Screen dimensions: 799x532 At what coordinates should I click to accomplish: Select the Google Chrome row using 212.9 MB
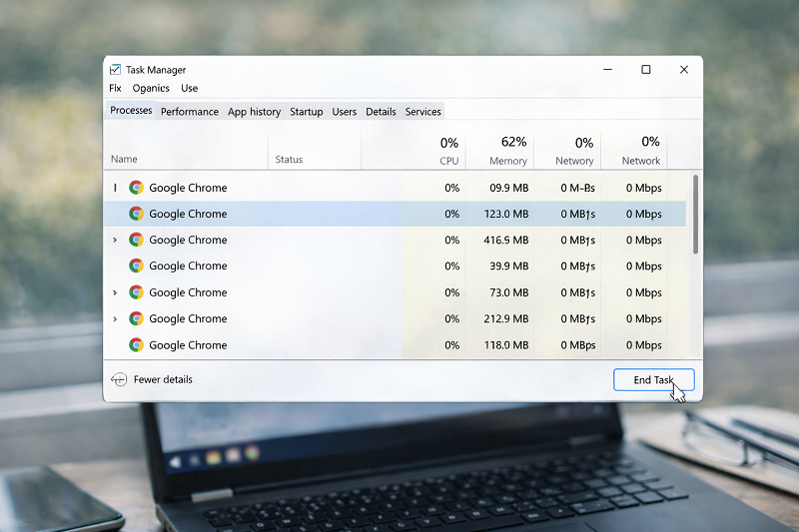[395, 318]
